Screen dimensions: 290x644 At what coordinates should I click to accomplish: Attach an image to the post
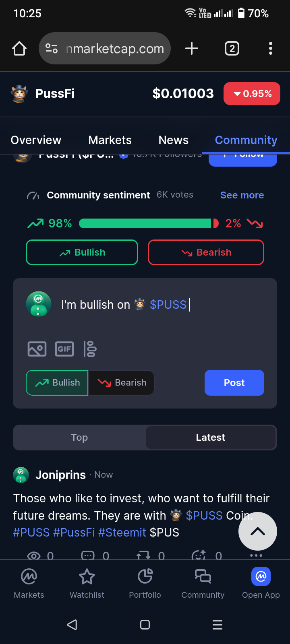(x=37, y=349)
